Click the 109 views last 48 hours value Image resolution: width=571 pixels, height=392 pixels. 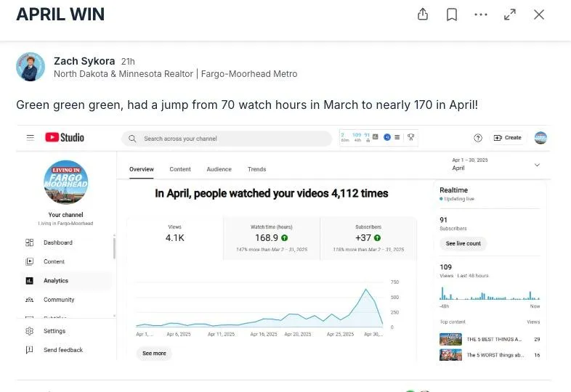click(445, 267)
